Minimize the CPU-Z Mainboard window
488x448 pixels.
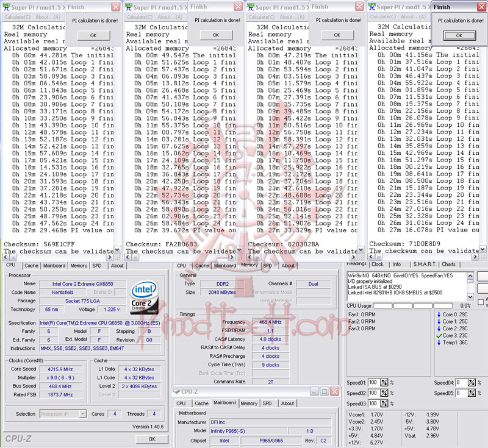point(314,391)
